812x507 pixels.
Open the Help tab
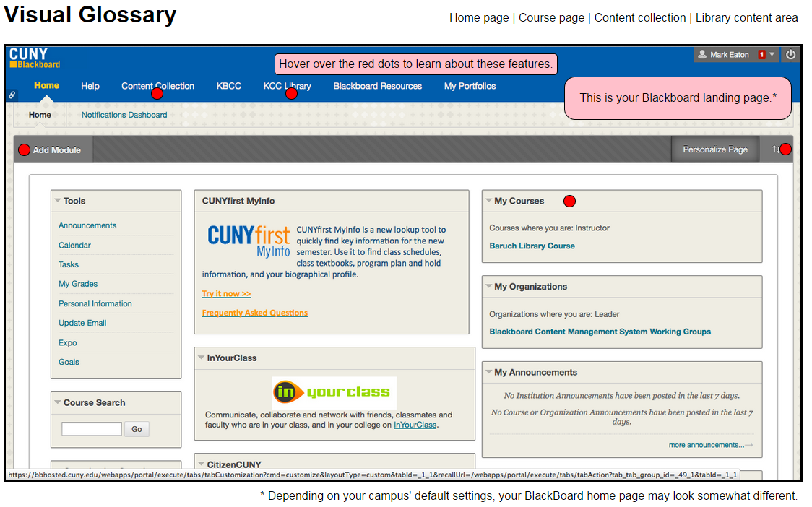(x=90, y=86)
